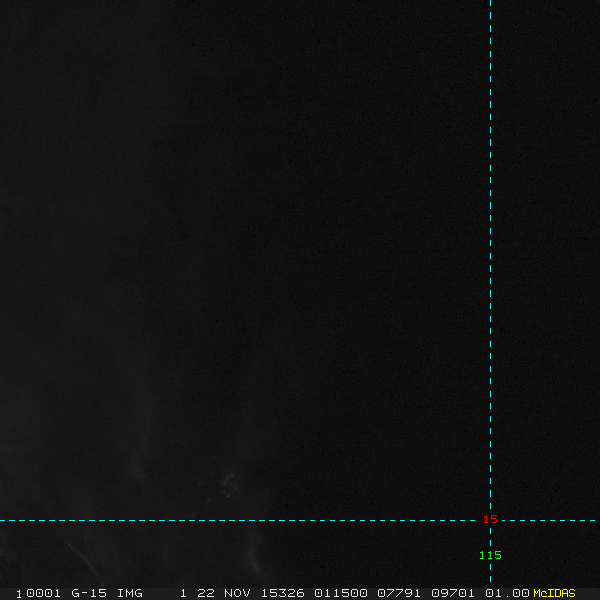Select the 01.00 resolution value
The width and height of the screenshot is (600, 600).
click(507, 593)
